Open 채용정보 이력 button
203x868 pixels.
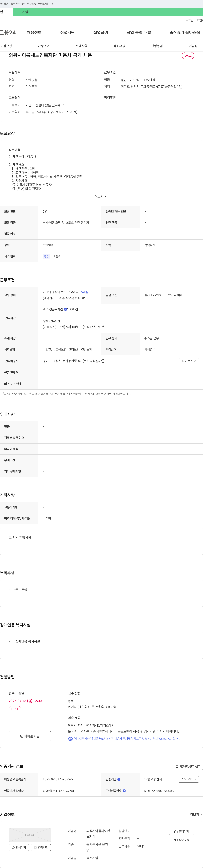pyautogui.click(x=181, y=840)
